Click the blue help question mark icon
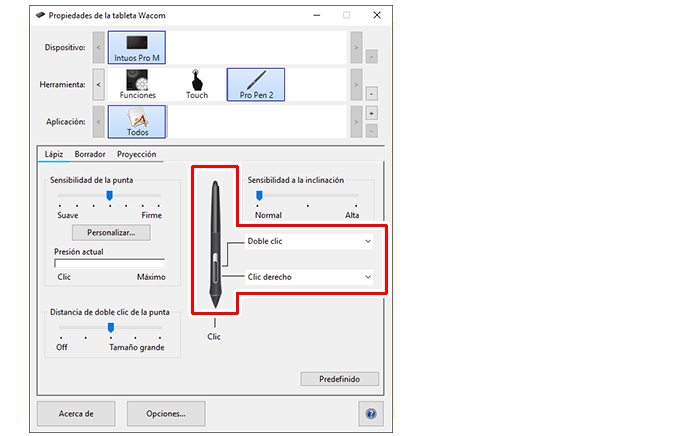This screenshot has width=695, height=436. [370, 413]
